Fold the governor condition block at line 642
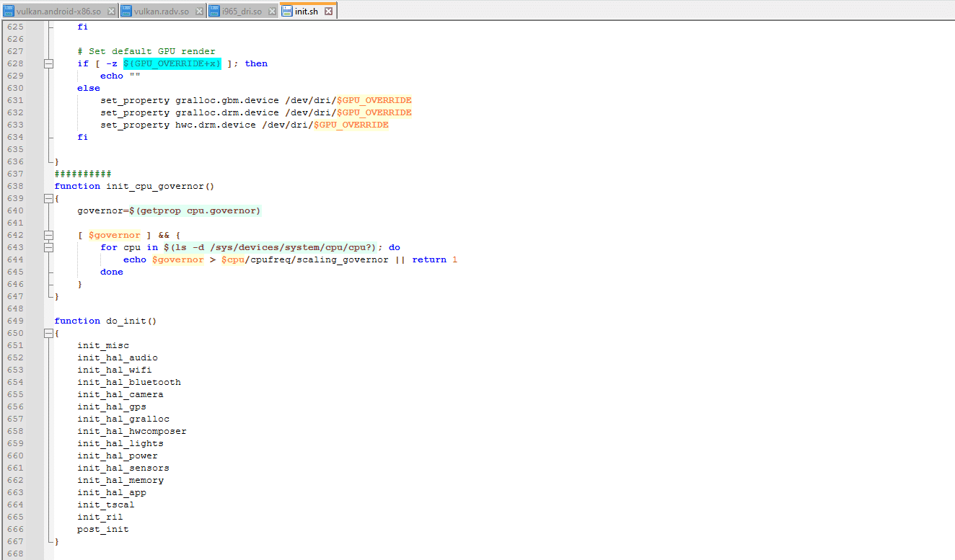Viewport: 955px width, 560px height. tap(48, 235)
